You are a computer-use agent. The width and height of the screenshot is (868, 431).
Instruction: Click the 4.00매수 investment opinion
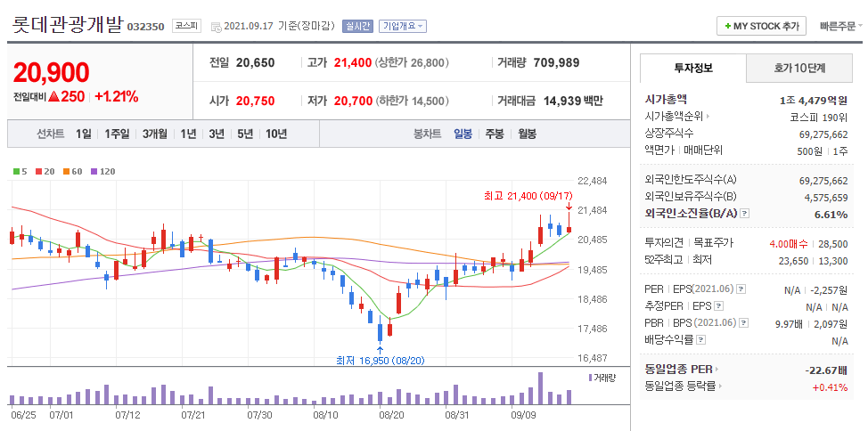pos(789,243)
